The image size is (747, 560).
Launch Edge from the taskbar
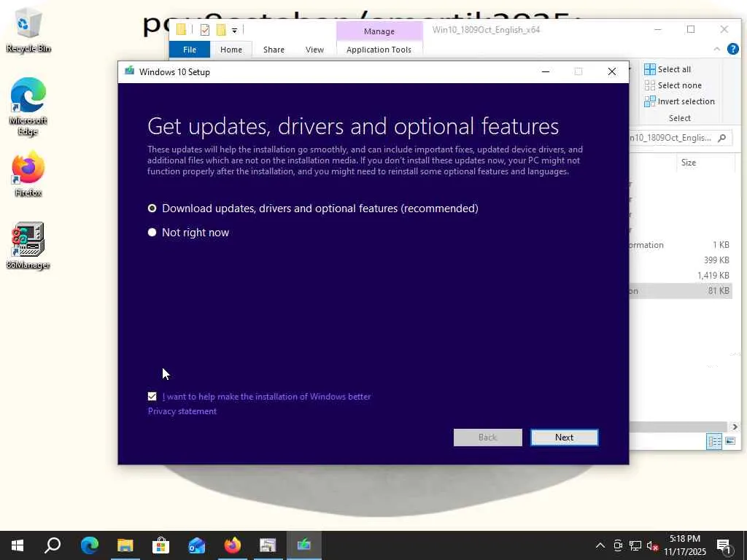[x=89, y=545]
